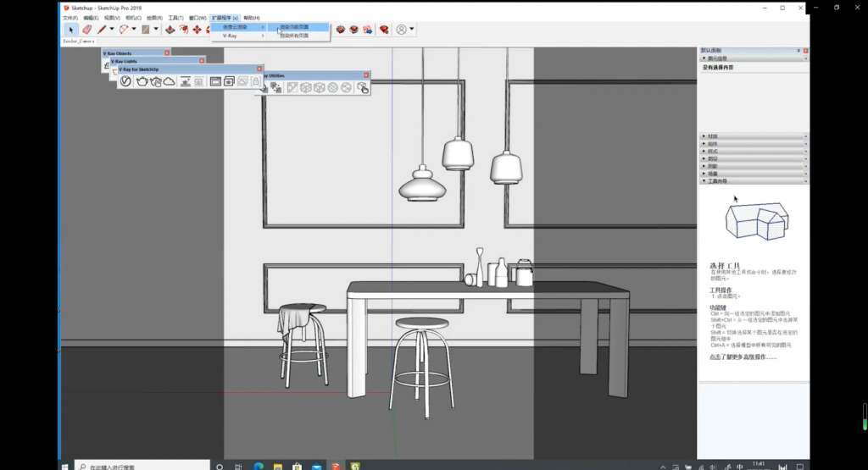
Task: Choose the Move tool
Action: pyautogui.click(x=197, y=30)
